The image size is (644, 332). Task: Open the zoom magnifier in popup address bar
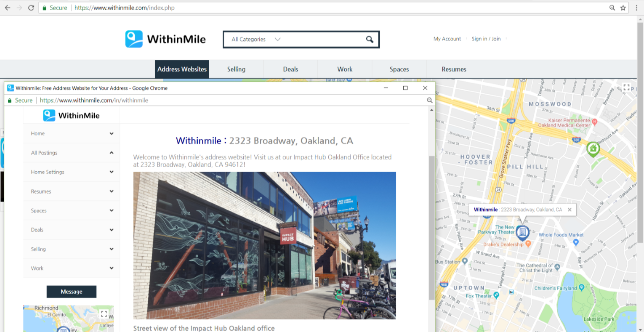[429, 100]
